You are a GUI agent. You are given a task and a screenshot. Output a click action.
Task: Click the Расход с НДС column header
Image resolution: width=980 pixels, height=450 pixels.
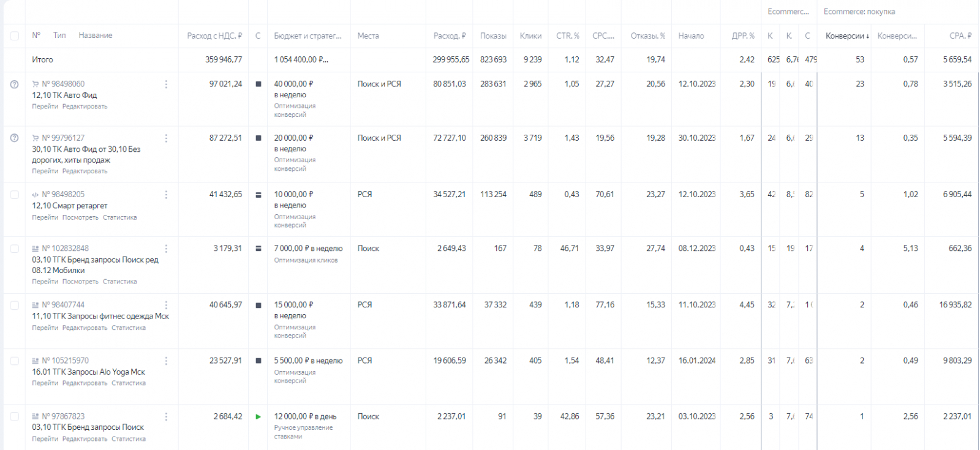pos(214,36)
